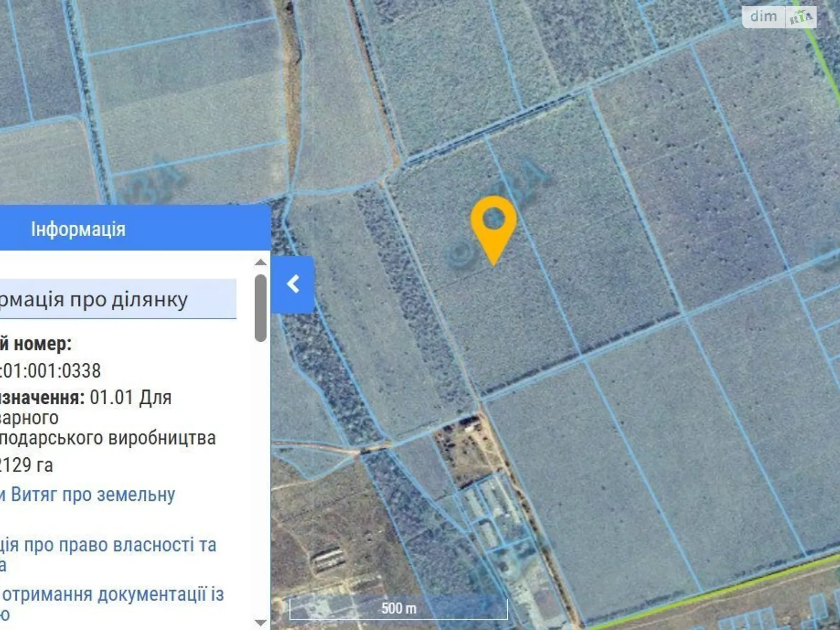Viewport: 840px width, 630px height.
Task: Open the 'отримання документації із' link
Action: 112,595
